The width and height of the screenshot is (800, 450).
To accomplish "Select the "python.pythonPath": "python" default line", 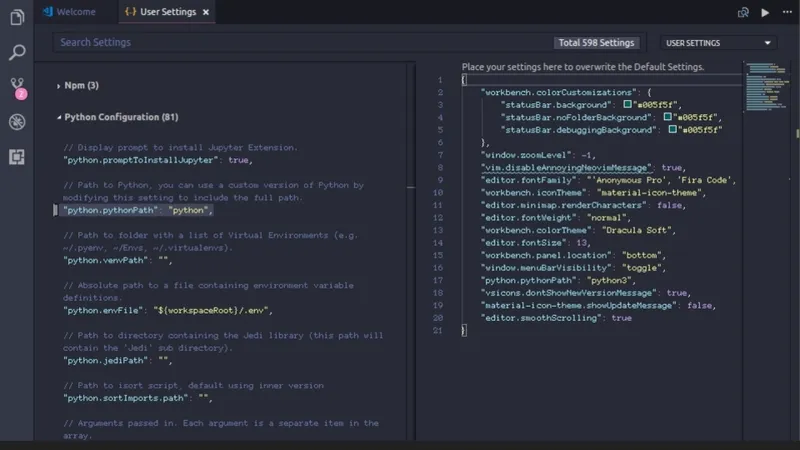I will tap(138, 210).
